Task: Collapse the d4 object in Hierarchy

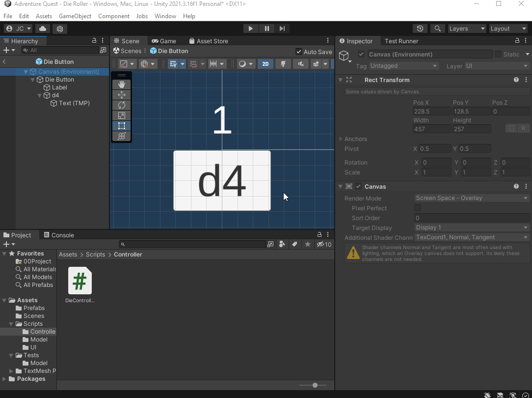Action: 40,95
